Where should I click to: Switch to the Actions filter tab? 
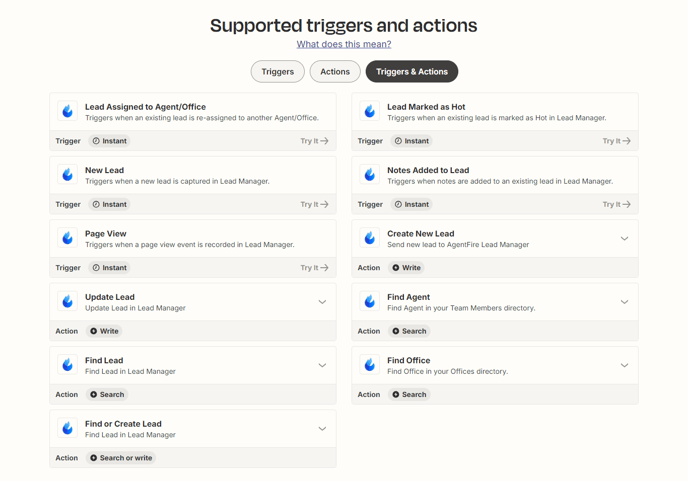tap(335, 72)
